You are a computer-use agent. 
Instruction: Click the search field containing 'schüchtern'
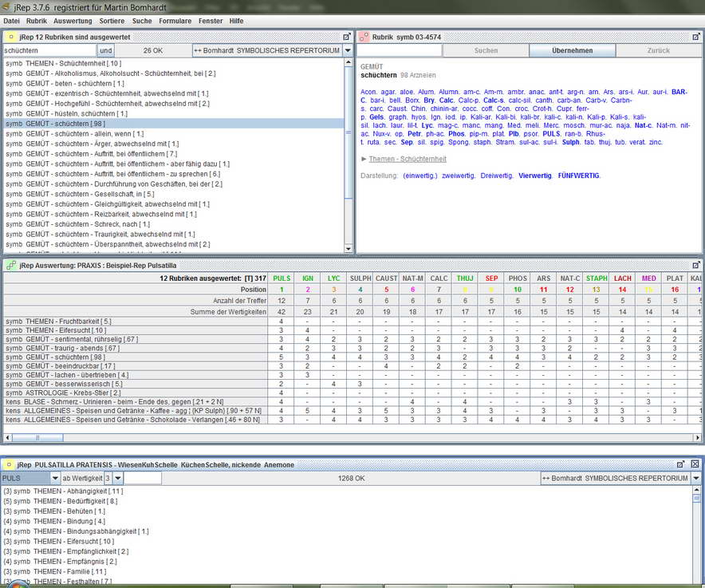(49, 50)
